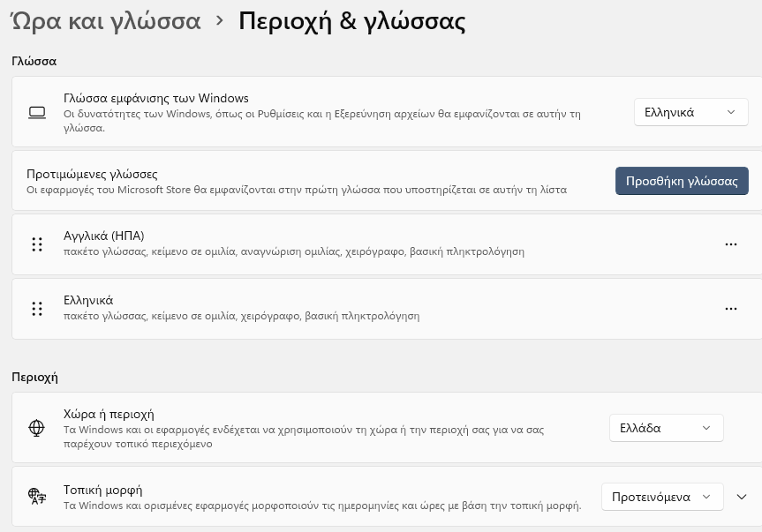Click the Προσθήκη γλώσσας button
Screen dimensions: 762x532
point(681,181)
